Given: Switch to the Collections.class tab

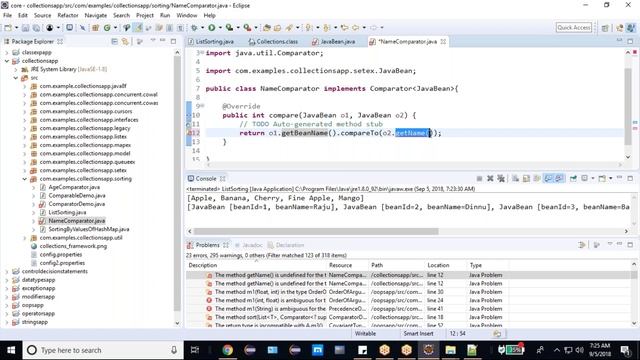Looking at the screenshot, I should tap(273, 42).
